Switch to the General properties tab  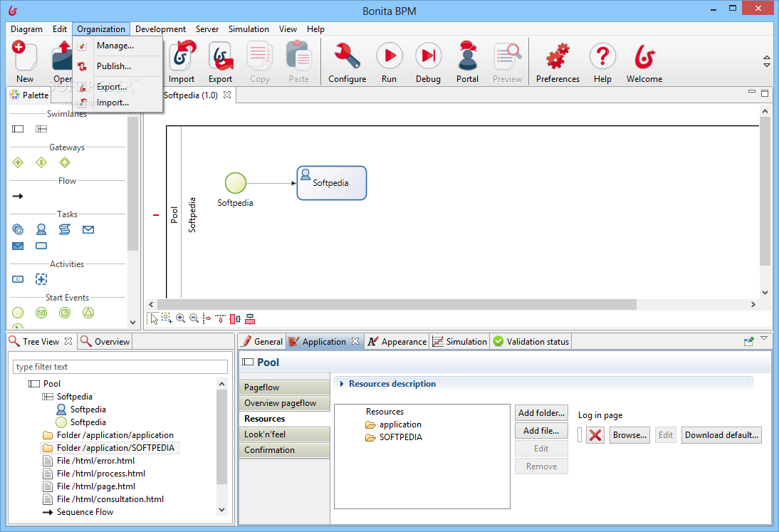coord(262,342)
